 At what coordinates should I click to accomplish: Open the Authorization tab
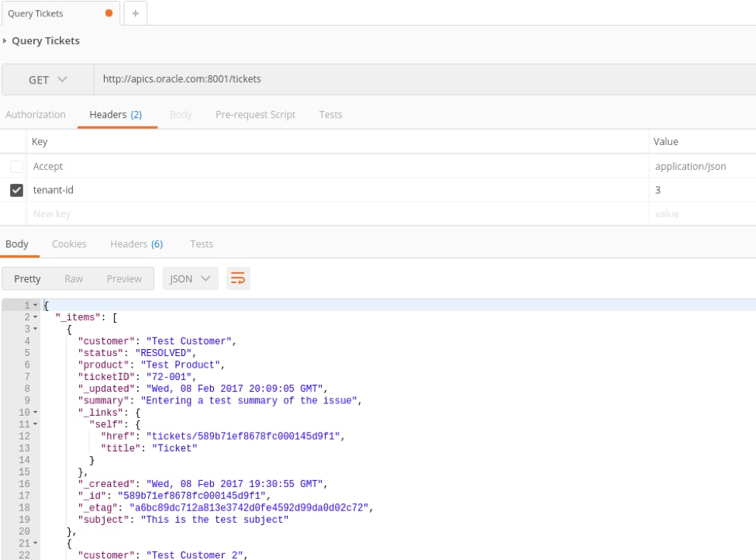[35, 114]
